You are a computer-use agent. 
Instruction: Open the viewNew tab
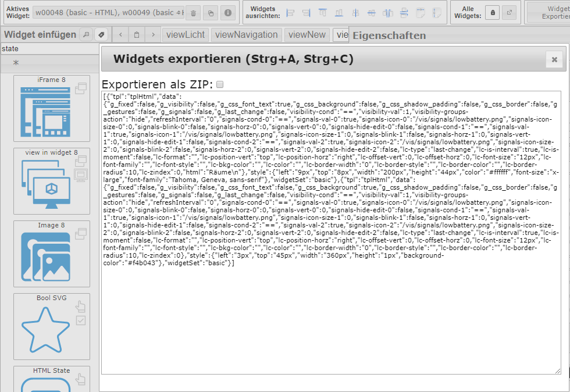coord(307,35)
